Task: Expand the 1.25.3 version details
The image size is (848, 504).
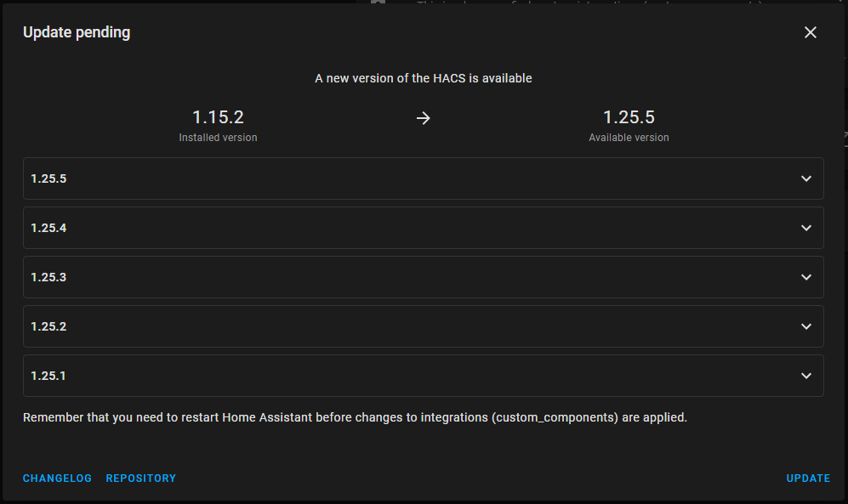Action: point(423,277)
